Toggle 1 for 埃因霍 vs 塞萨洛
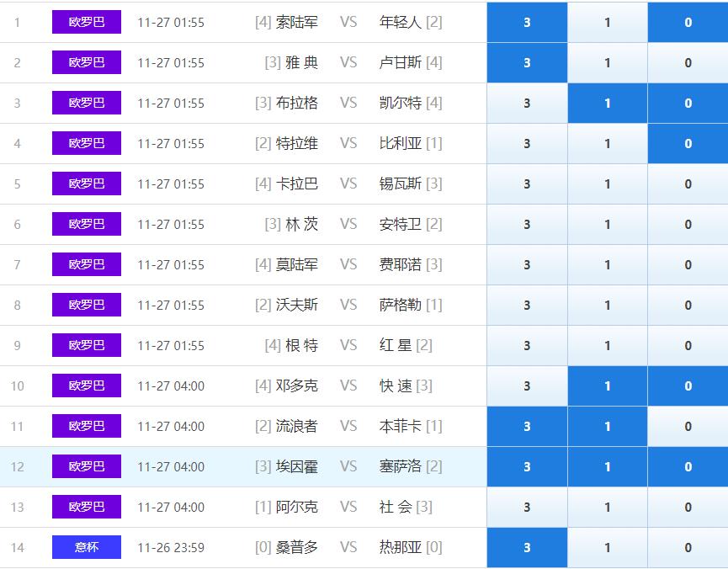This screenshot has width=728, height=569. click(608, 467)
